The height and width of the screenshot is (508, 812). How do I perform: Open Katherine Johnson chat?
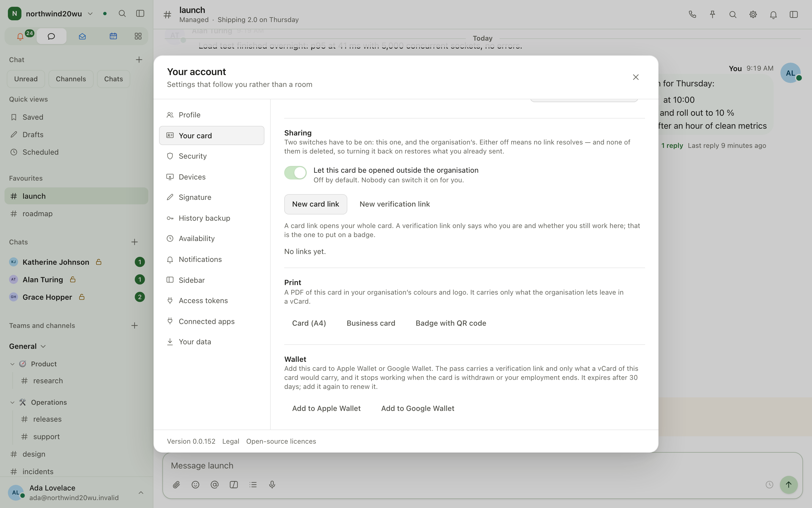click(76, 262)
